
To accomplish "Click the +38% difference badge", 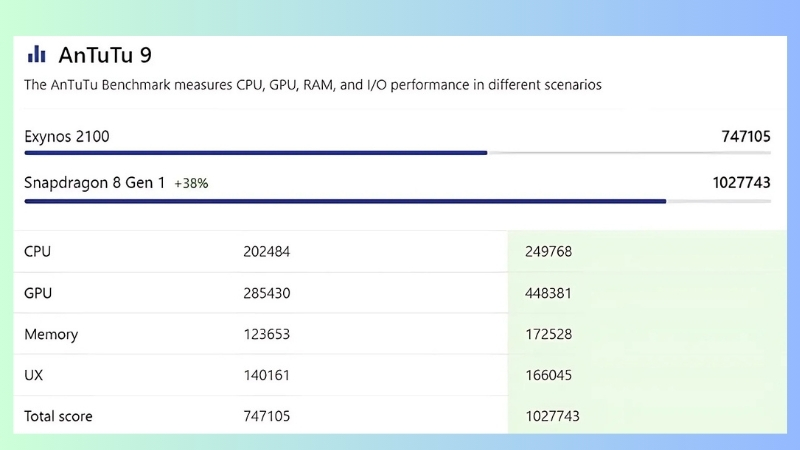I will pyautogui.click(x=191, y=184).
